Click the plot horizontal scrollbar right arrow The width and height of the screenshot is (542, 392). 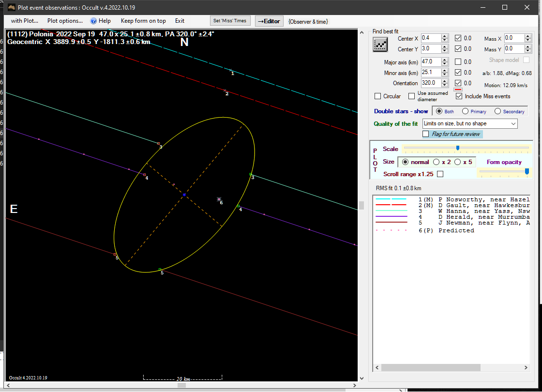[x=354, y=385]
